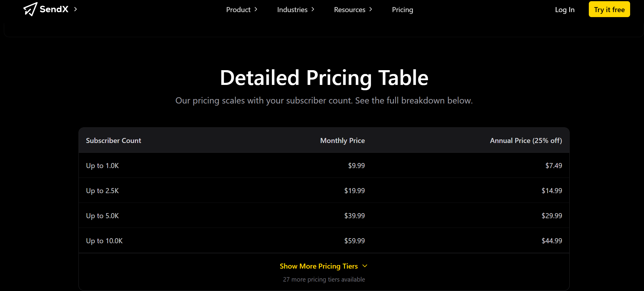This screenshot has height=291, width=644.
Task: Click the Subscriber Count column header
Action: tap(113, 141)
